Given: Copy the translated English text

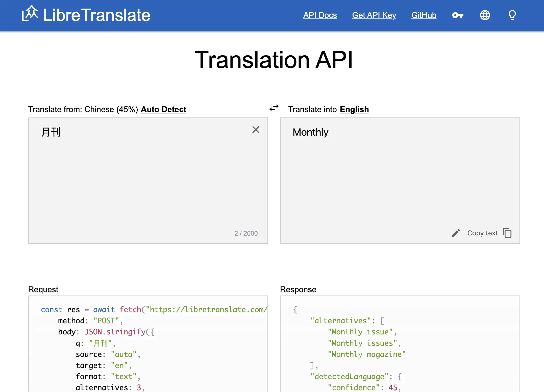Looking at the screenshot, I should click(507, 233).
